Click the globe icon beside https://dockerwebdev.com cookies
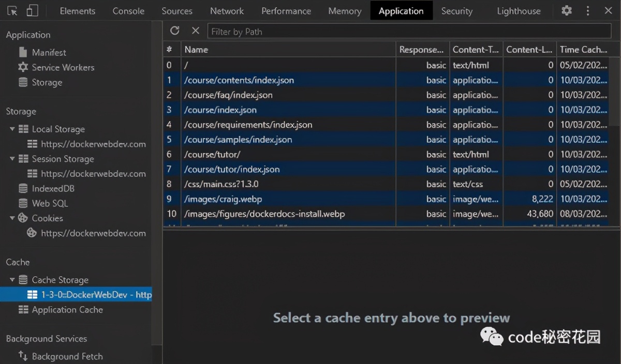 32,233
